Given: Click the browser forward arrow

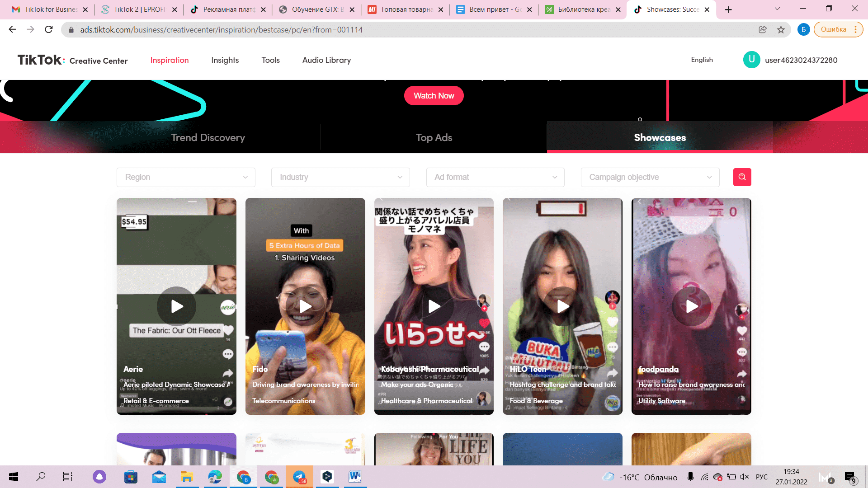Looking at the screenshot, I should tap(30, 29).
